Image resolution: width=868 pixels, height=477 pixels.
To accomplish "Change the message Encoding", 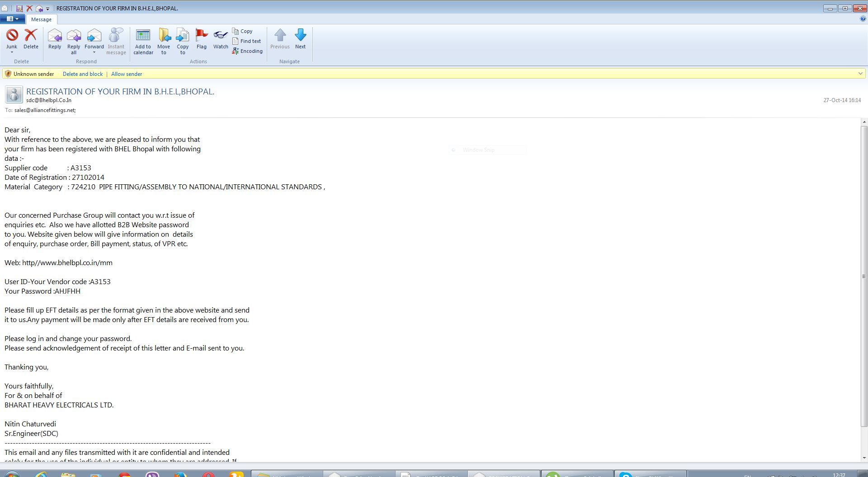I will click(x=247, y=51).
